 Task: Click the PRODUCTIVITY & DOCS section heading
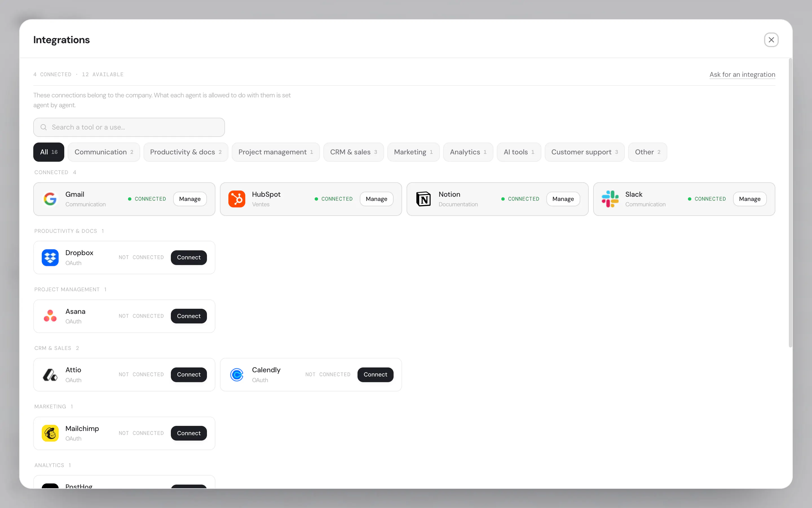(x=66, y=231)
